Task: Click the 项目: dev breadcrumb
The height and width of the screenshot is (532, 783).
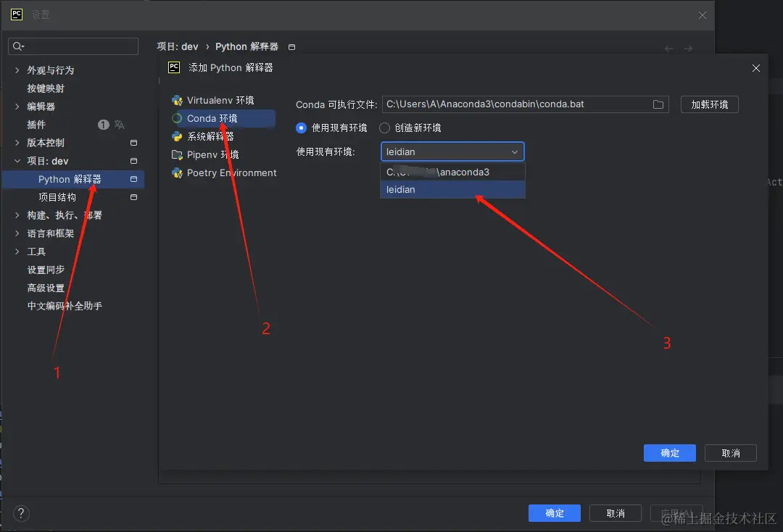Action: 178,46
